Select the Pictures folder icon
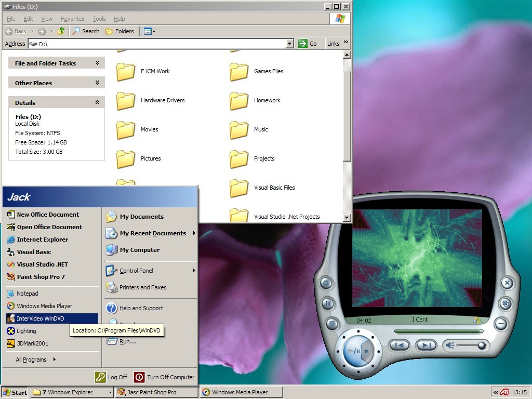The image size is (532, 399). 126,159
